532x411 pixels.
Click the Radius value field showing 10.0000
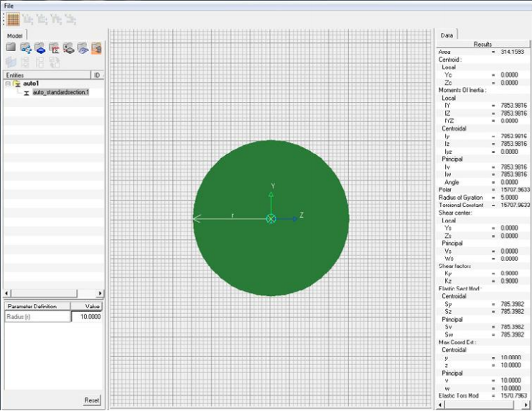86,317
